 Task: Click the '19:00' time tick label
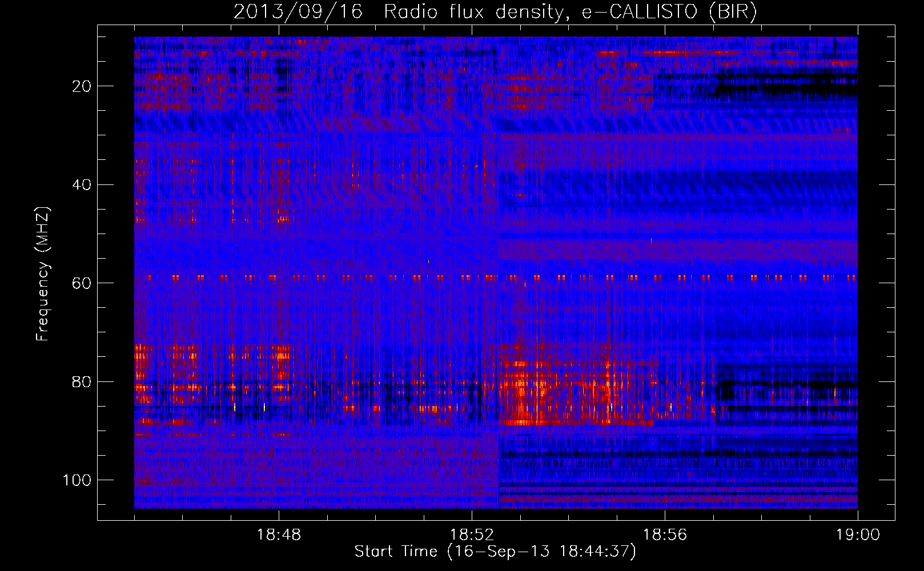[x=858, y=535]
